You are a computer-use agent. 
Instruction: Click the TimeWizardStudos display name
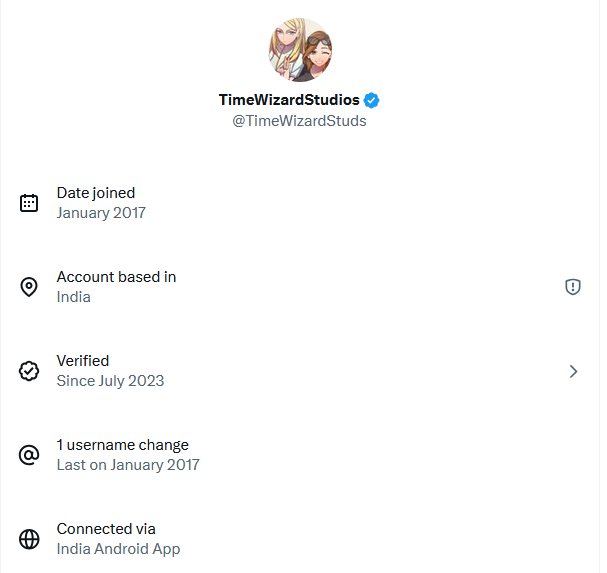[x=289, y=100]
